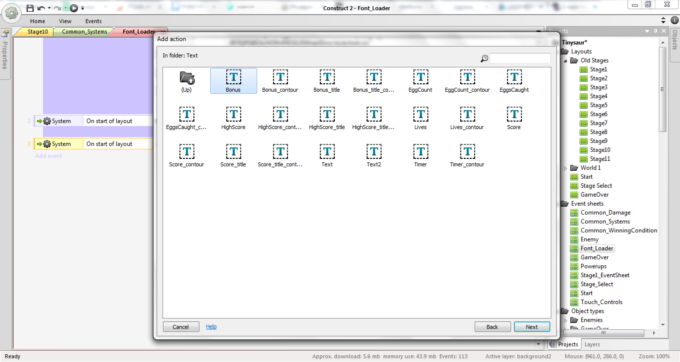Switch to the Common_Systems tab

pyautogui.click(x=84, y=32)
